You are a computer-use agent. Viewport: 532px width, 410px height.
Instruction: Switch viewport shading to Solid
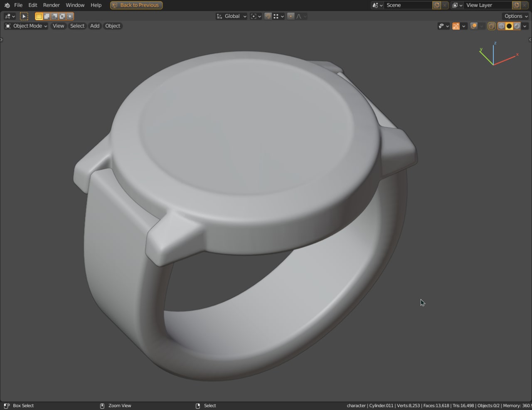click(x=509, y=26)
